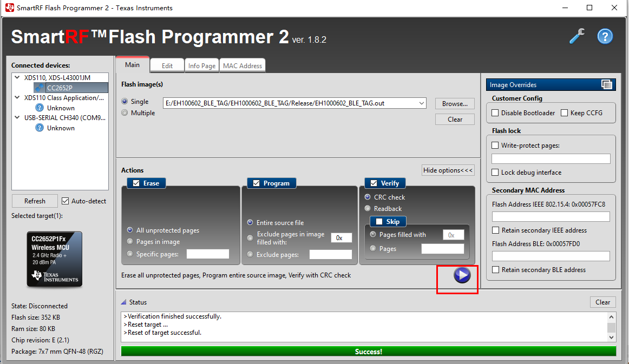Click Browse to choose a flash image
The width and height of the screenshot is (629, 364).
[x=455, y=103]
